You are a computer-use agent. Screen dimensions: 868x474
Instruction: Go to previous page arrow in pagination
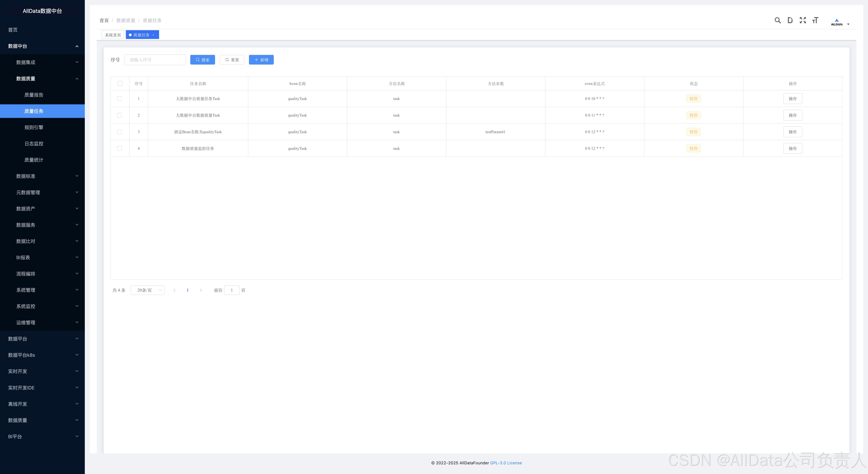pos(174,290)
